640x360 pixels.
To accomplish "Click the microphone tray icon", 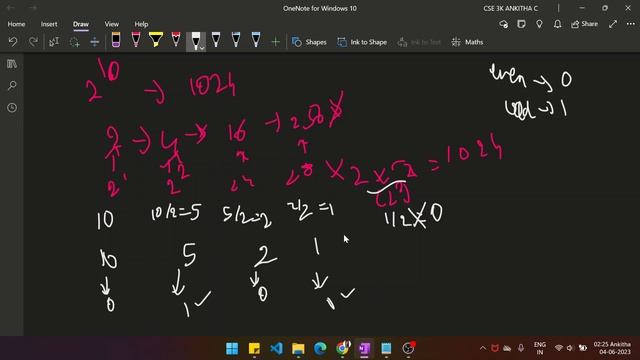I will (521, 348).
